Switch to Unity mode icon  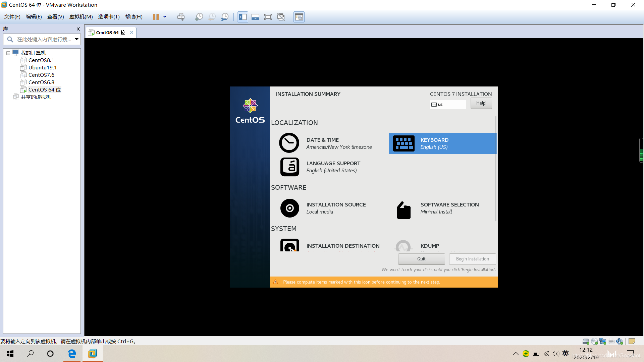281,17
